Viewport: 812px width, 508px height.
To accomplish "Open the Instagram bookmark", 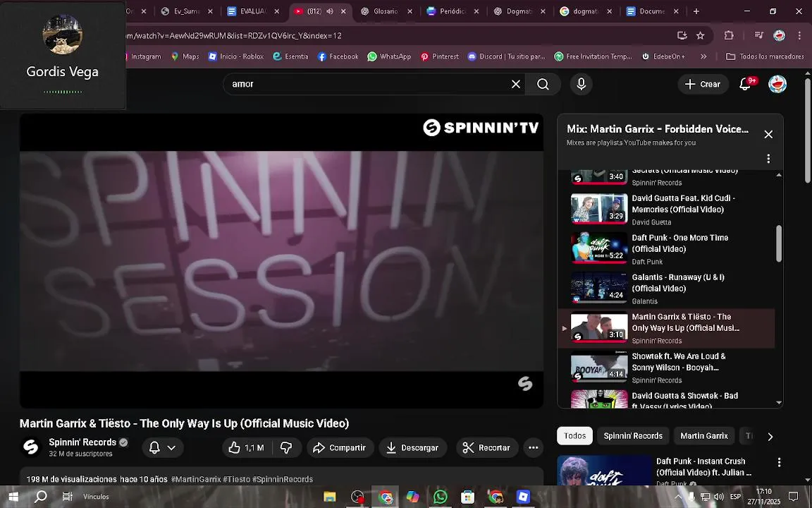I will pyautogui.click(x=144, y=56).
